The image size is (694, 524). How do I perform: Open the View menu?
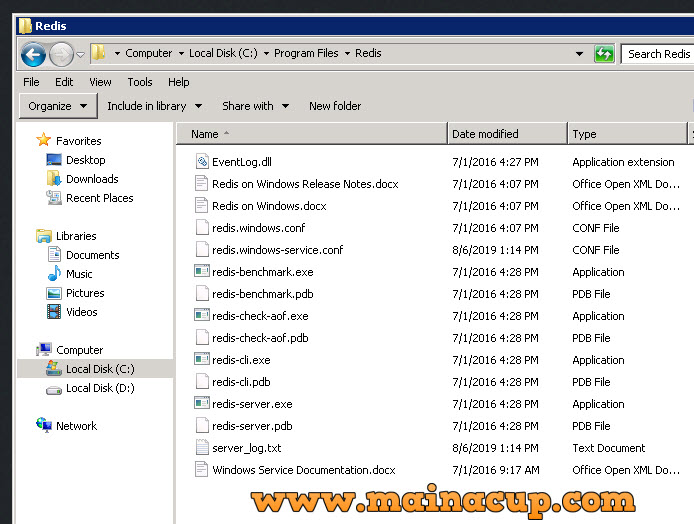click(x=100, y=82)
